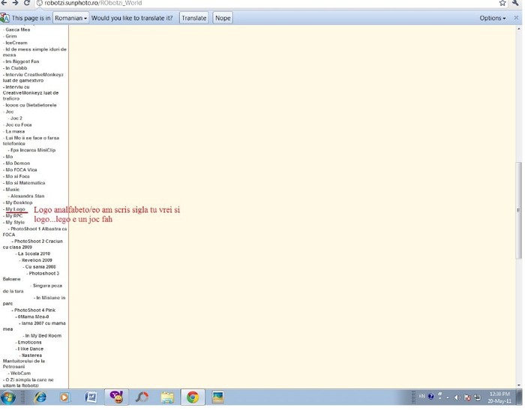The height and width of the screenshot is (420, 525).
Task: Open Yahoo Messenger from the taskbar
Action: tap(115, 397)
